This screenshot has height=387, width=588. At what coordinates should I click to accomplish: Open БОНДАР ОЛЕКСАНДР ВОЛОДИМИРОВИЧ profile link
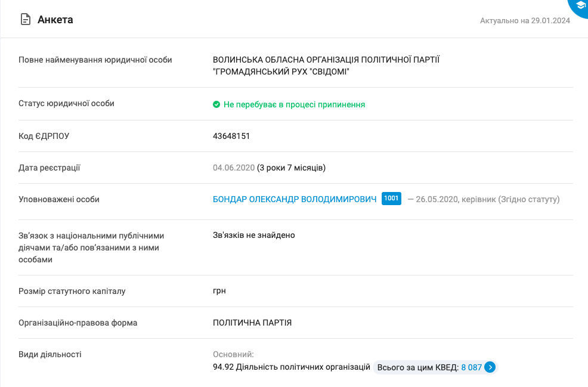coord(295,199)
